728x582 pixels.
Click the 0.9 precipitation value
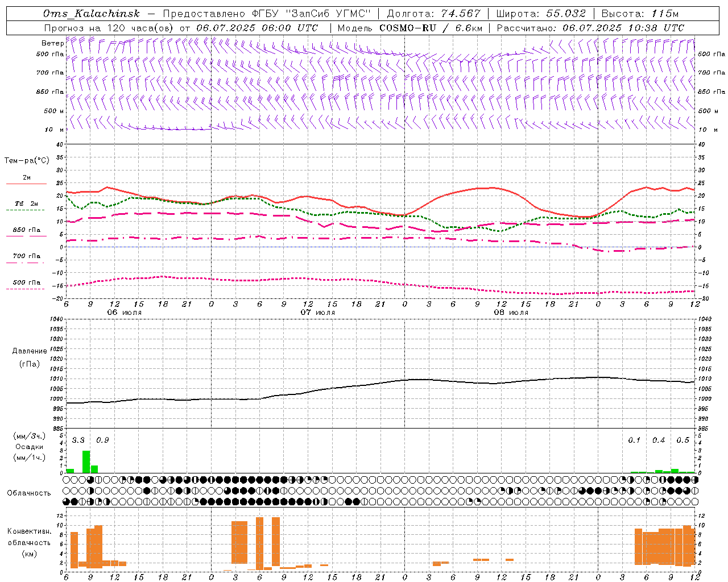coord(102,440)
